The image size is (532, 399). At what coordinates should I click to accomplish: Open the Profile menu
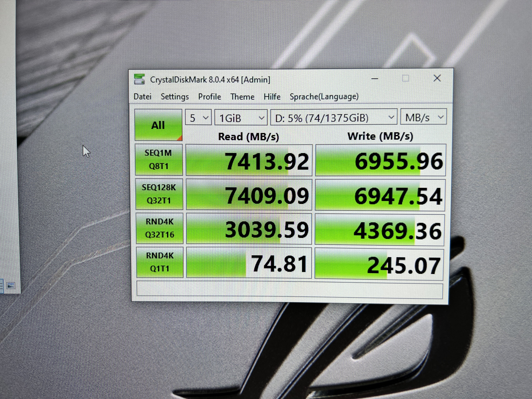click(209, 97)
